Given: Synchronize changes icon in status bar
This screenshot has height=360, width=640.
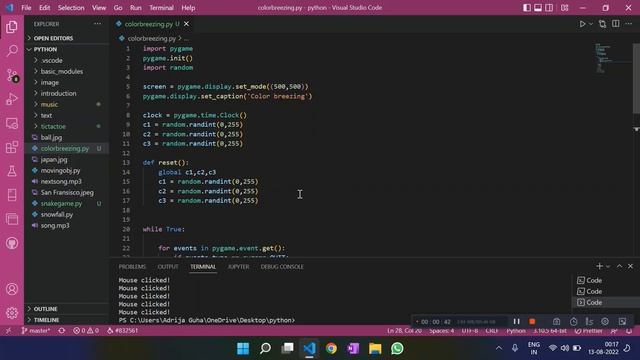Looking at the screenshot, I should (62, 331).
